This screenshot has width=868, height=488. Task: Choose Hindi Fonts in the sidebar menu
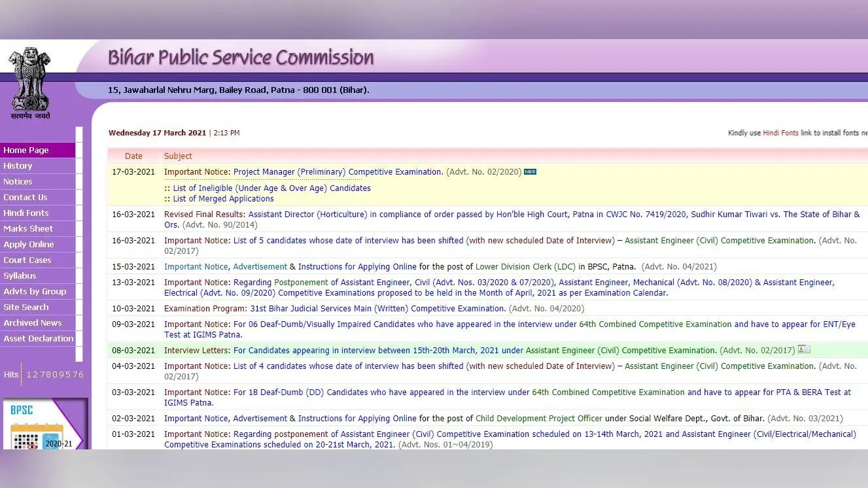click(x=37, y=213)
